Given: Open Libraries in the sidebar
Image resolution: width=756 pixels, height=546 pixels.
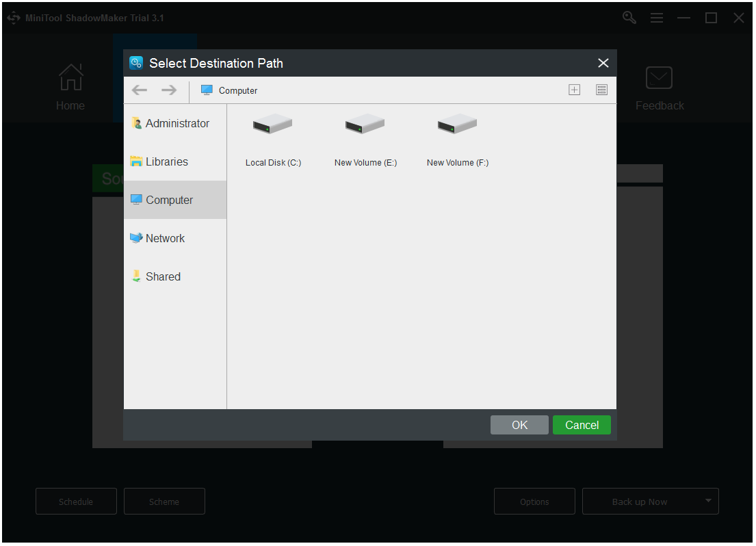Looking at the screenshot, I should 175,161.
